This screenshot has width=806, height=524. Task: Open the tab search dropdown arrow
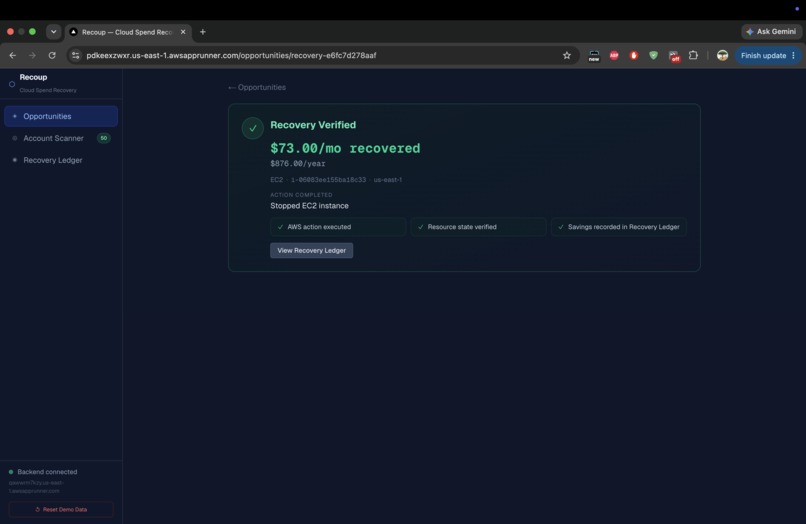click(x=53, y=32)
